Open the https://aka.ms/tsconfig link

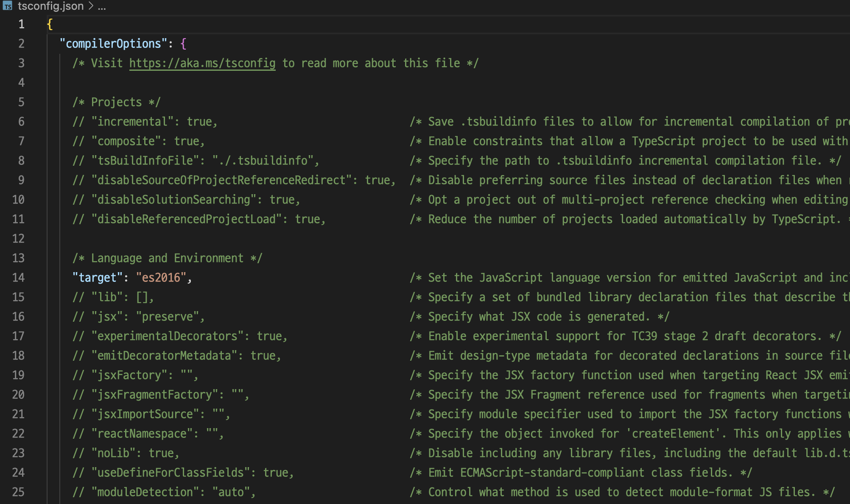coord(202,63)
